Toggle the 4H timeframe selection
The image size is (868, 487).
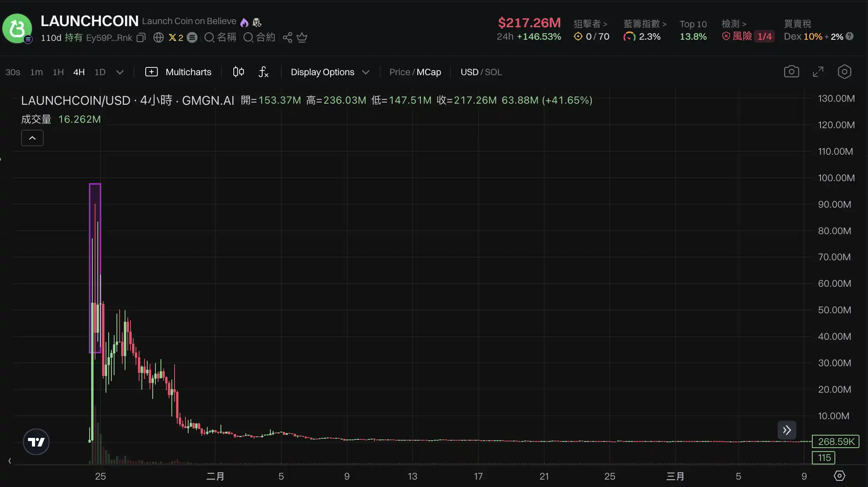click(78, 72)
